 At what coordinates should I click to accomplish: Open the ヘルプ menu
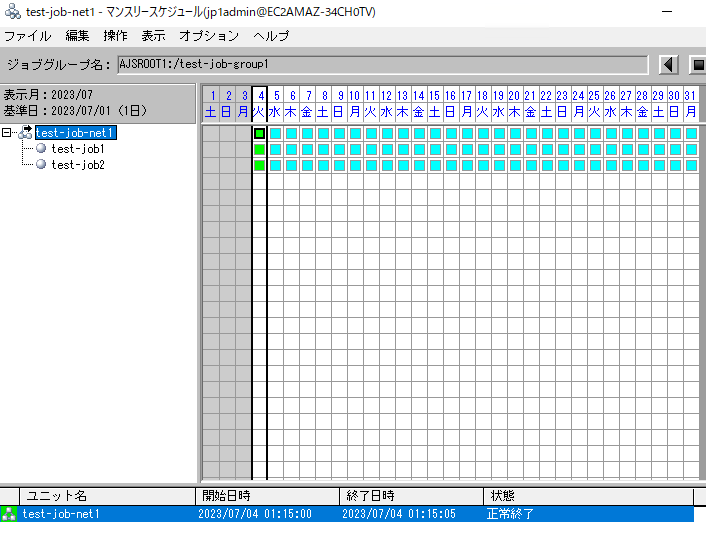pyautogui.click(x=271, y=36)
